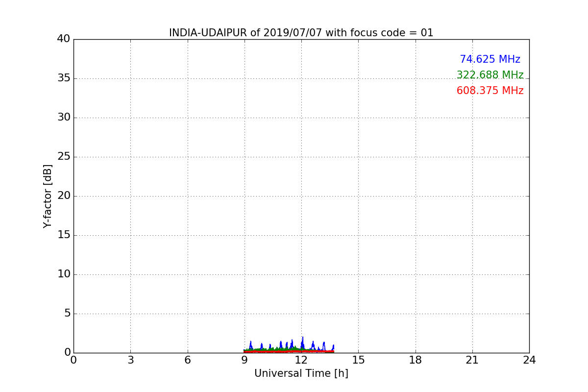Click the green 322.688 MHz legend label
This screenshot has width=588, height=392.
click(490, 75)
